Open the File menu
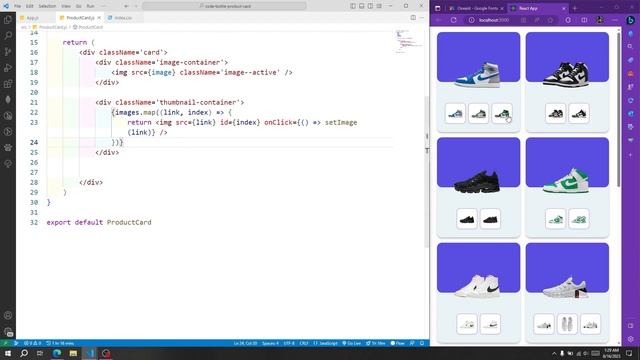The image size is (640, 360). 18,6
